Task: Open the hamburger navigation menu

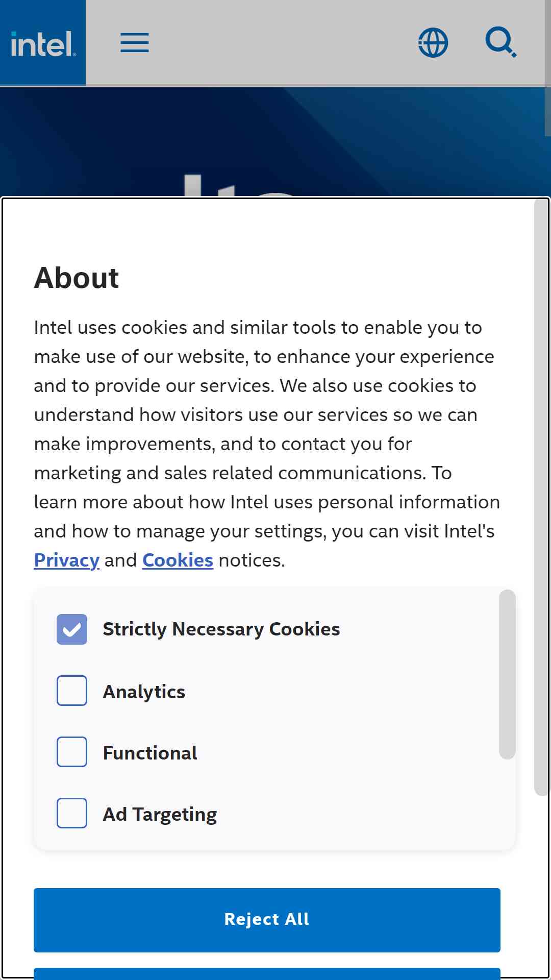Action: click(135, 43)
